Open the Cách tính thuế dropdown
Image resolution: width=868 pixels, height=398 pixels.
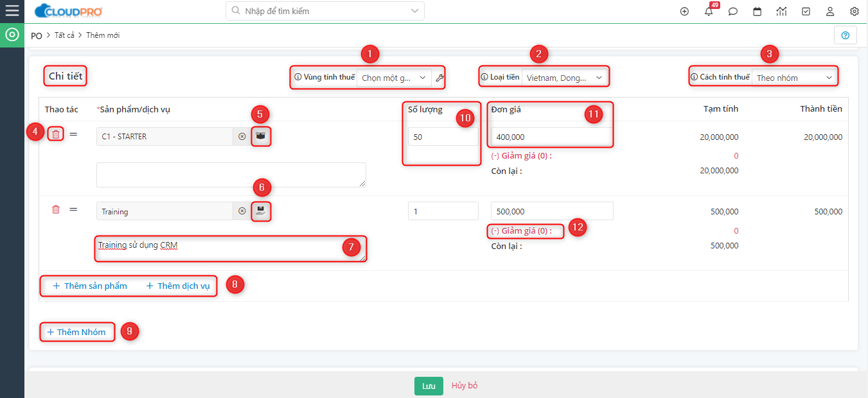pos(794,78)
